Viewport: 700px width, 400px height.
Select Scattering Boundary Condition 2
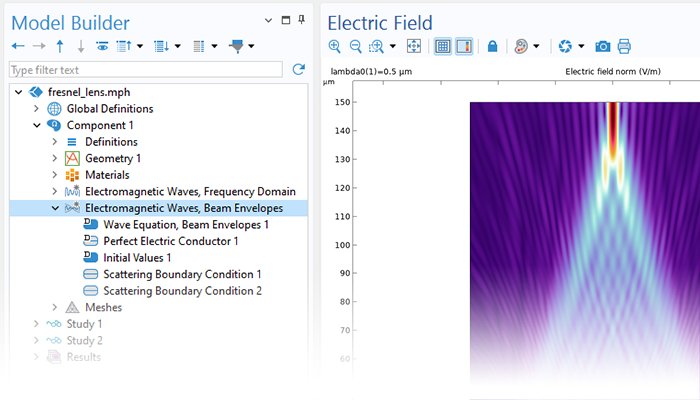[x=183, y=291]
